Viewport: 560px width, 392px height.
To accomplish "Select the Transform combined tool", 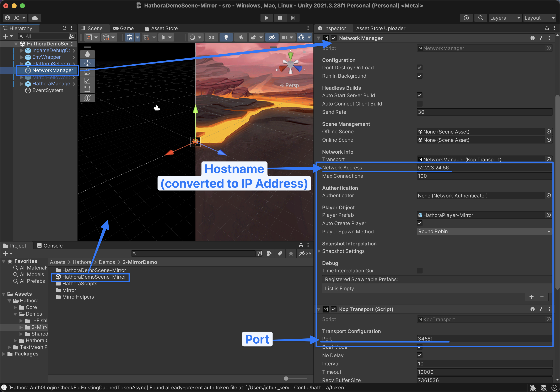I will coord(87,98).
